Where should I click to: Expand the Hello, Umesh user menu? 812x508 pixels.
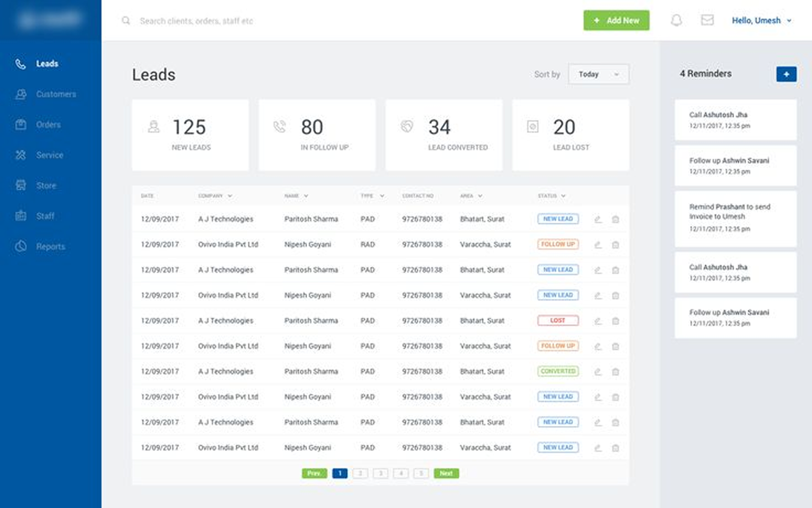point(761,20)
